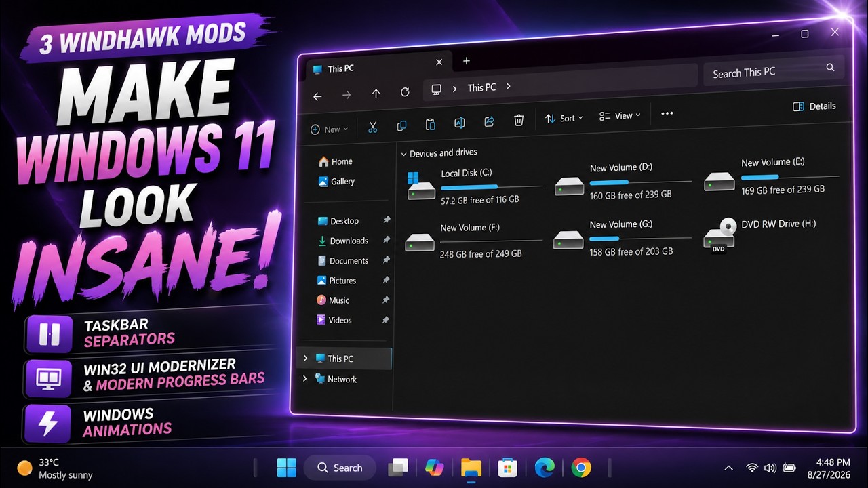
Task: Collapse the Devices and drives group
Action: (x=404, y=155)
